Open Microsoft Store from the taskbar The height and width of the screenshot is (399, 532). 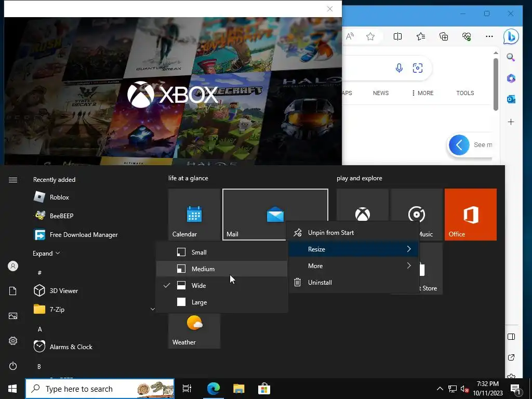(264, 389)
